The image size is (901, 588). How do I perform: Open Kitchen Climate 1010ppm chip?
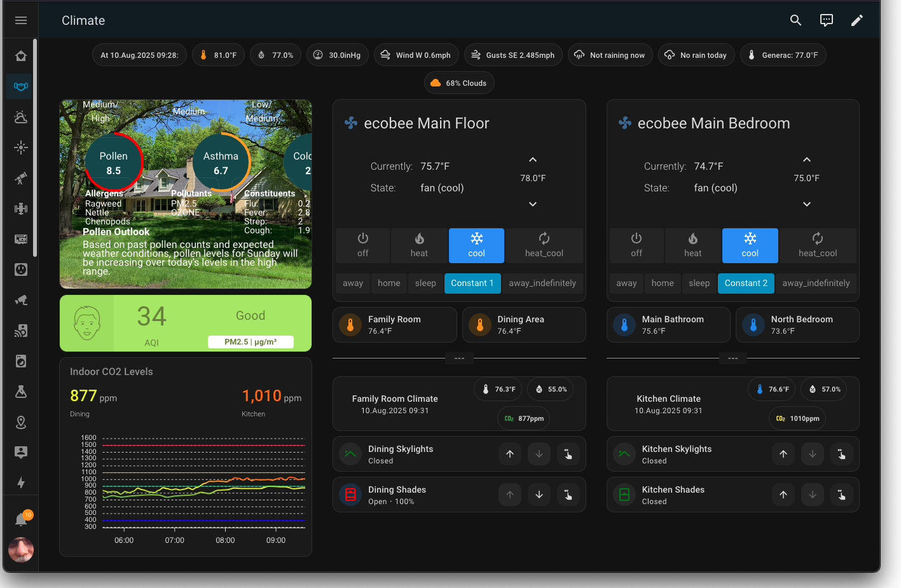pos(797,418)
